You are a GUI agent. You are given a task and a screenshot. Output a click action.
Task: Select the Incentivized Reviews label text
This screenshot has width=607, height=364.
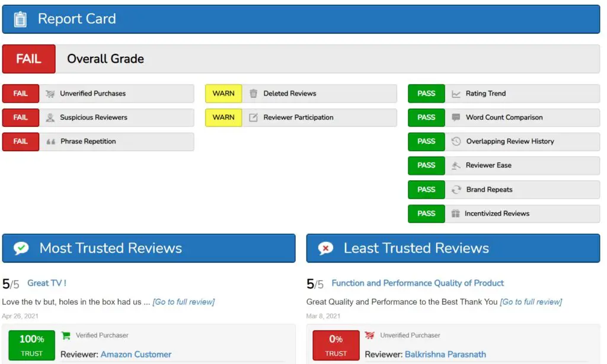497,214
